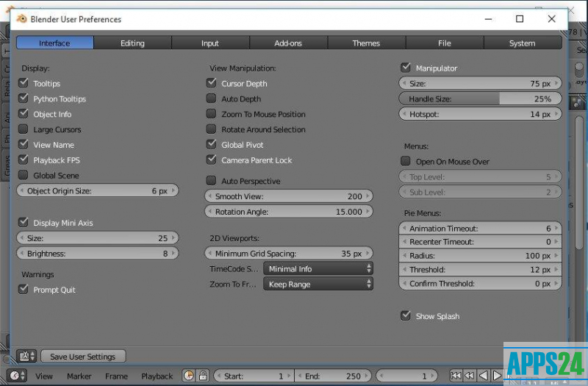Open the timeline Marker menu
The image size is (588, 386).
[x=79, y=376]
